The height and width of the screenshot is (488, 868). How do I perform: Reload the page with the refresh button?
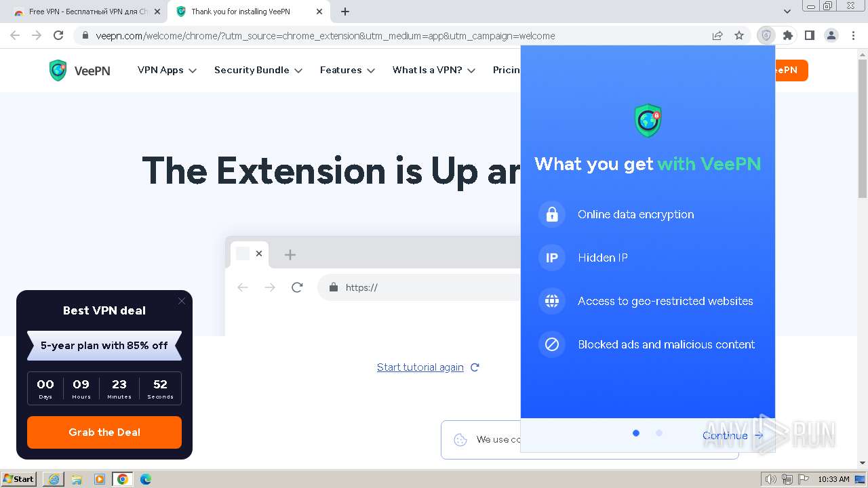[x=58, y=36]
